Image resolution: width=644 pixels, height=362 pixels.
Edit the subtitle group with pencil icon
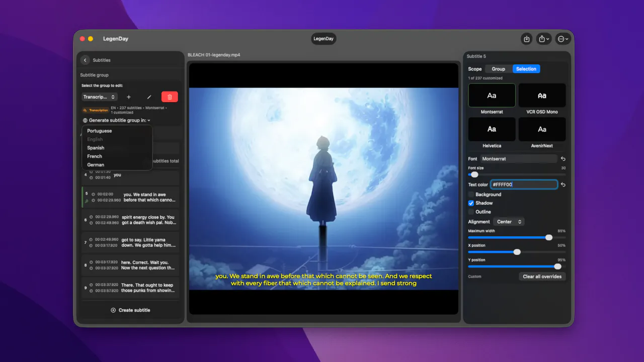(149, 97)
